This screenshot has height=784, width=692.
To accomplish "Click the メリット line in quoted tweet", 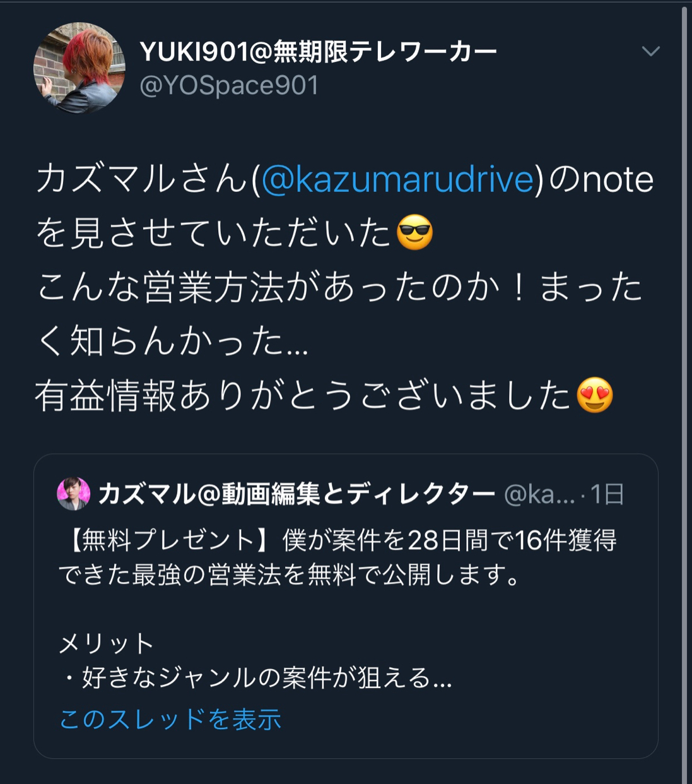I will [x=107, y=643].
